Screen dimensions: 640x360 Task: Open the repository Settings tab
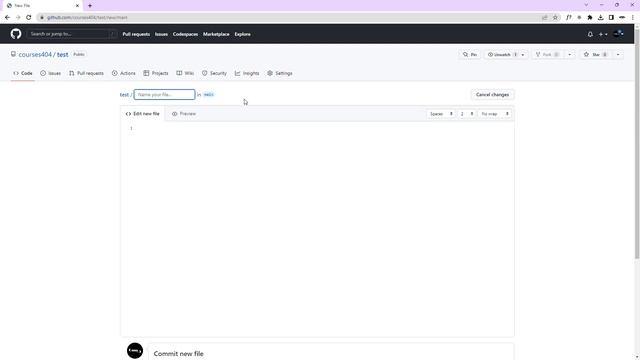pyautogui.click(x=280, y=73)
